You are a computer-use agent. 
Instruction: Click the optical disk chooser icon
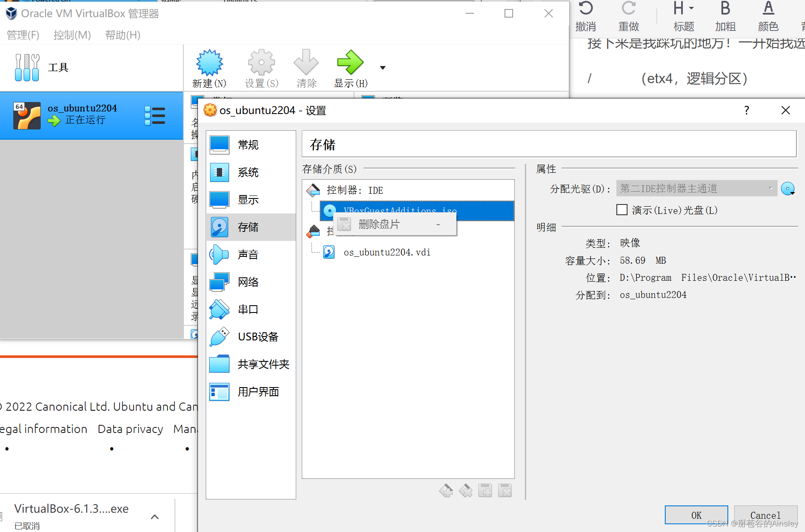click(x=788, y=189)
